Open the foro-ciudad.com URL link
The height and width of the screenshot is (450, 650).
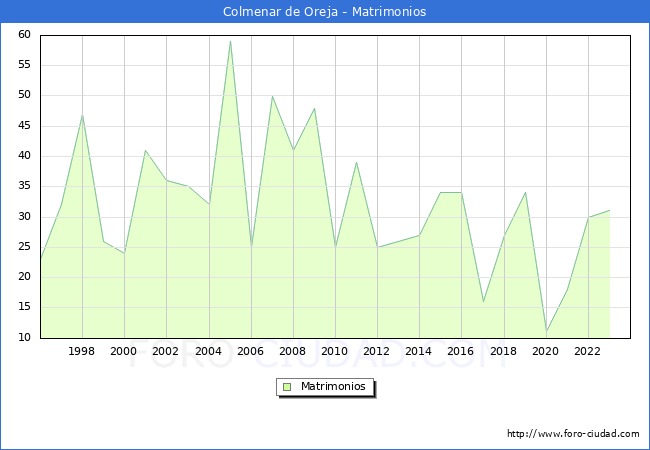573,434
